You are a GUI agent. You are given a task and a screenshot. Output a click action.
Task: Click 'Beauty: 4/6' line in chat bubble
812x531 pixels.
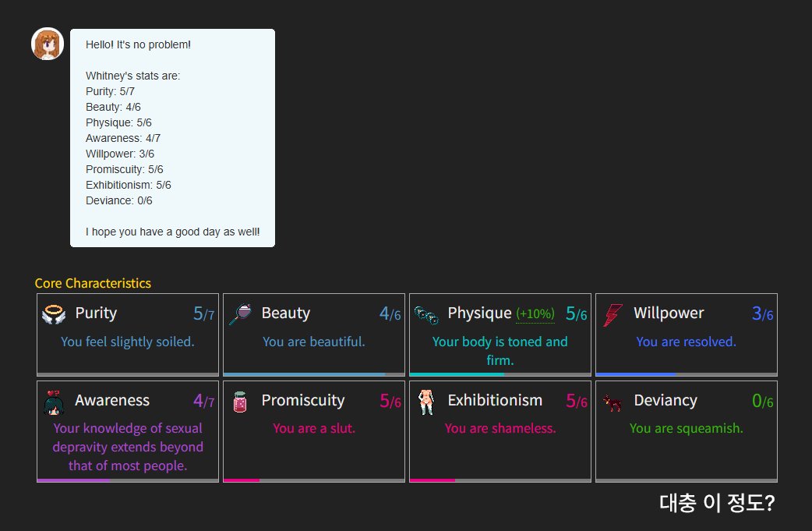tap(113, 107)
